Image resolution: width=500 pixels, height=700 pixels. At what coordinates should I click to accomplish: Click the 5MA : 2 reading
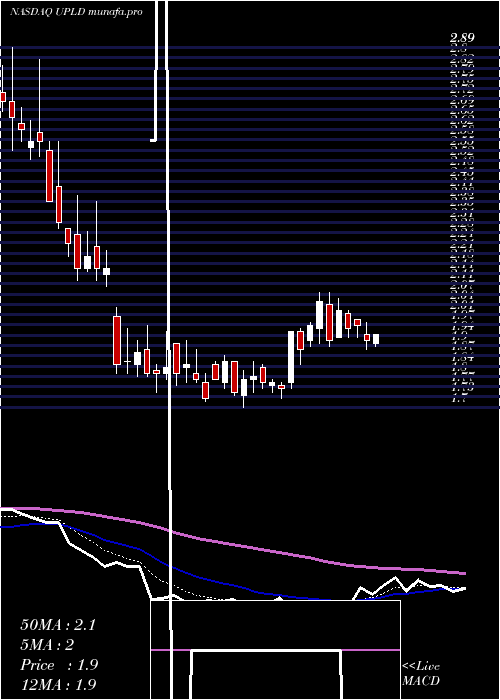pos(47,645)
